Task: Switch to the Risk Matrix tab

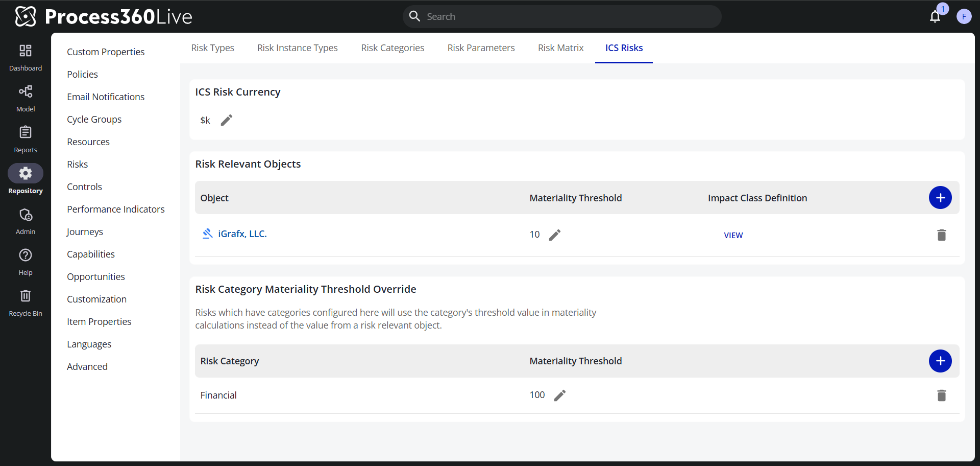Action: (560, 48)
